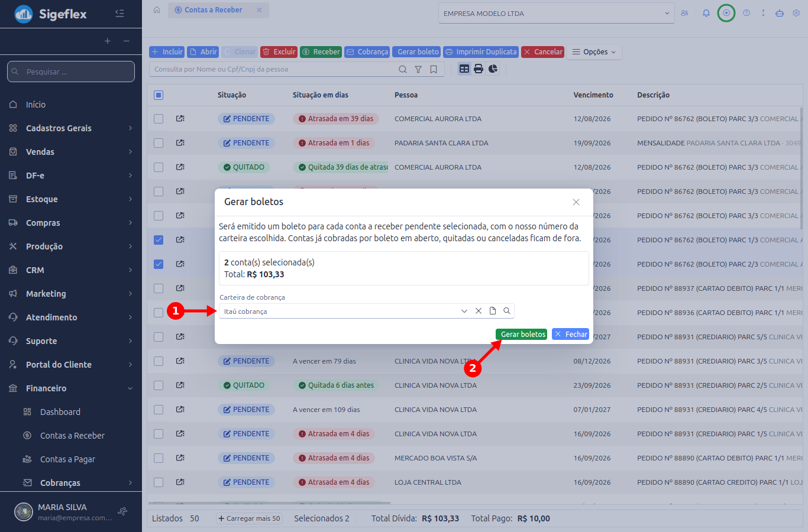Collapse the sidebar with the menu toggle icon
Screen dimensions: 808x532
[x=119, y=13]
